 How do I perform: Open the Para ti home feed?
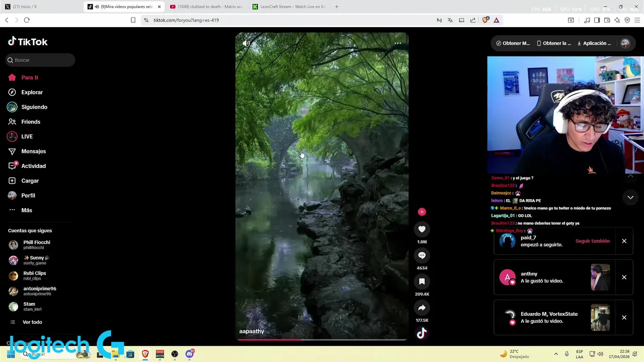[x=23, y=77]
